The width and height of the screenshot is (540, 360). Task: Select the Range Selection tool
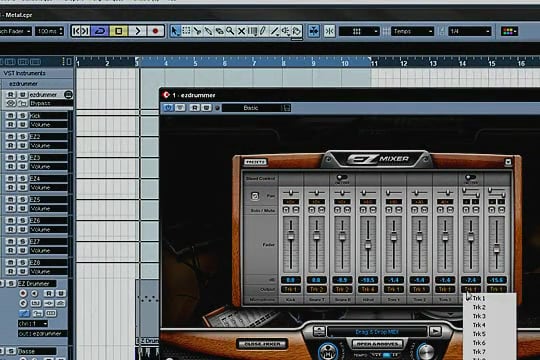[186, 31]
